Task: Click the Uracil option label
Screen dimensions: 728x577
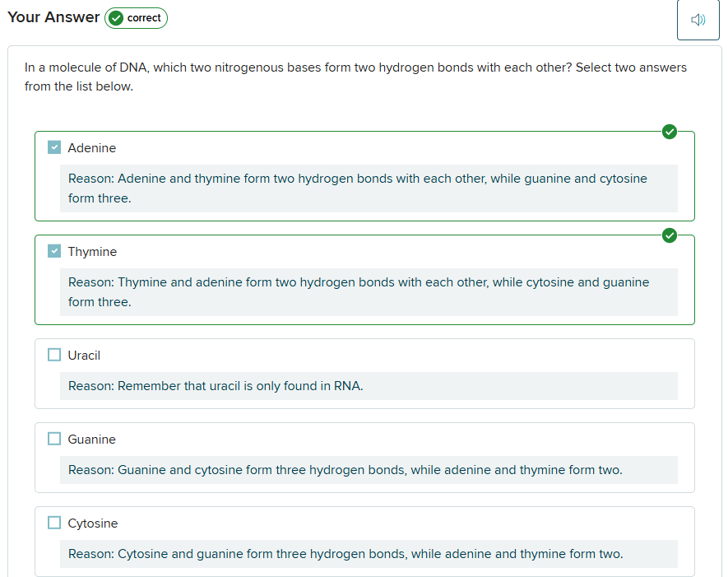Action: click(x=84, y=356)
